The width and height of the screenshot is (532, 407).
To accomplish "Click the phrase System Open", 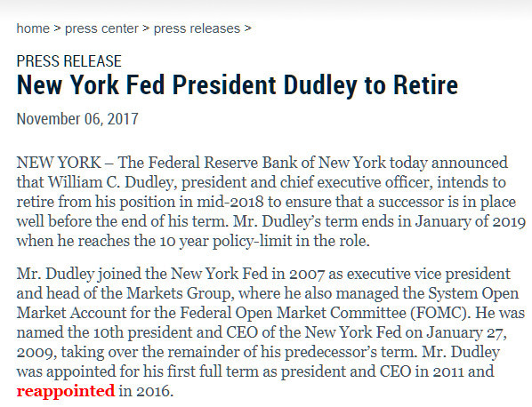I will point(473,293).
